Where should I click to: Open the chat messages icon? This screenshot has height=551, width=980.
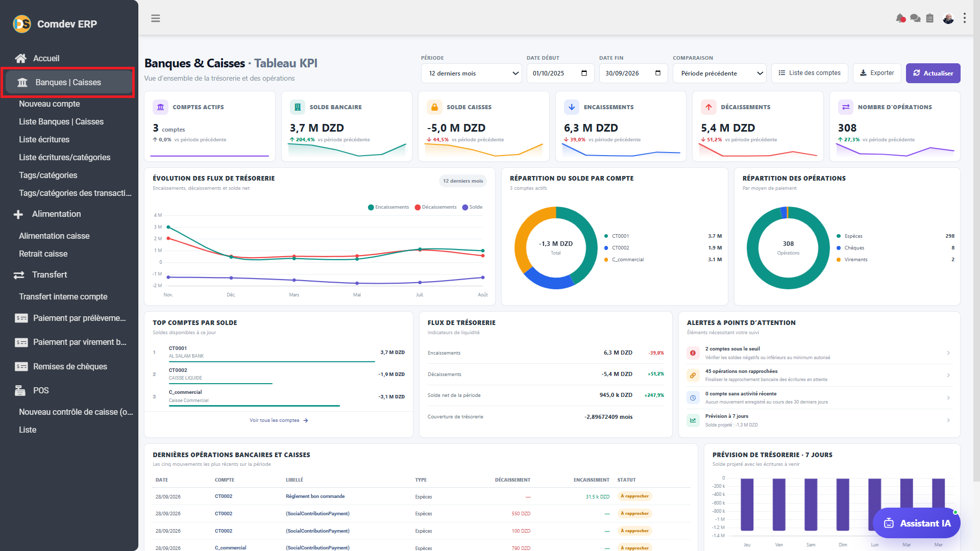coord(915,18)
